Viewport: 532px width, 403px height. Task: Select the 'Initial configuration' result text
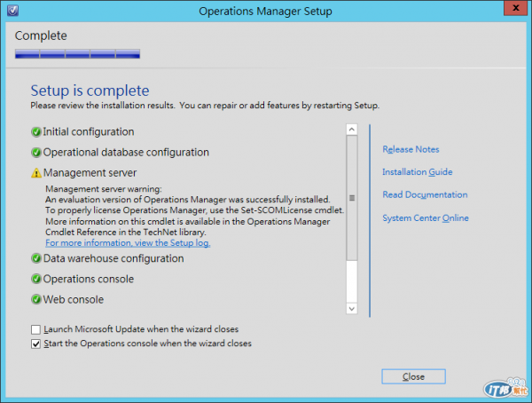tap(88, 132)
